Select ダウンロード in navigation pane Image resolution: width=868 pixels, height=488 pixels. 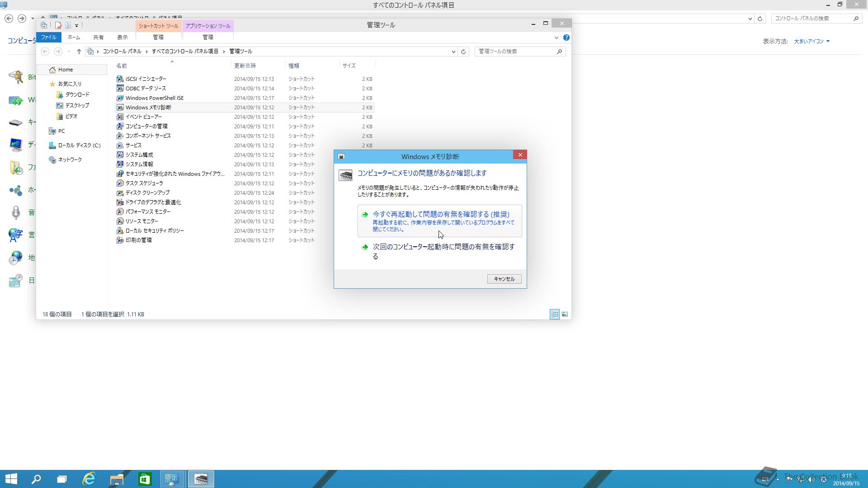click(77, 95)
